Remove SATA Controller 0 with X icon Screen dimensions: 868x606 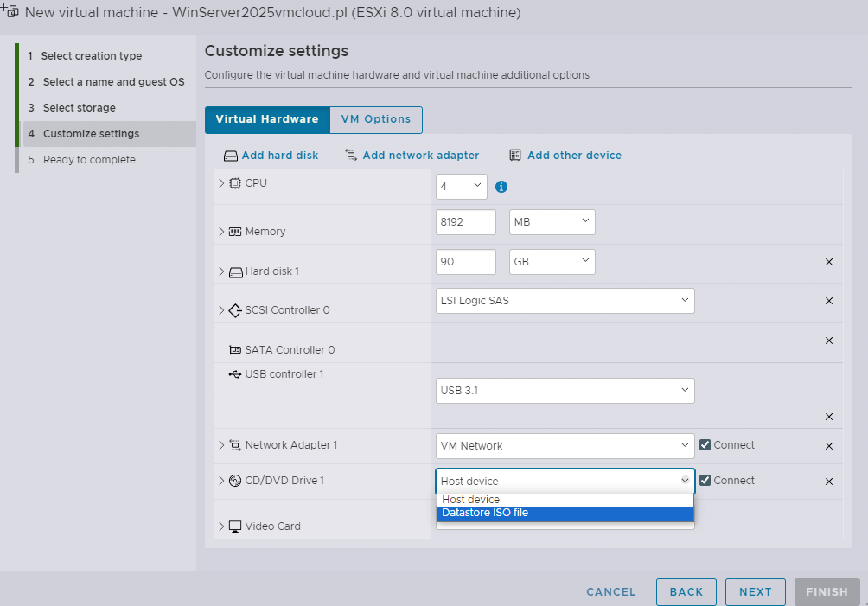point(828,341)
